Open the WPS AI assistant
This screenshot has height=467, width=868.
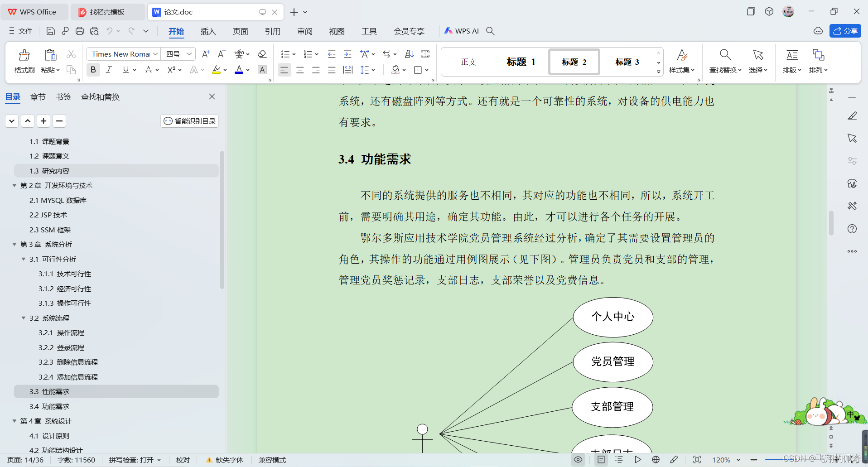coord(462,31)
